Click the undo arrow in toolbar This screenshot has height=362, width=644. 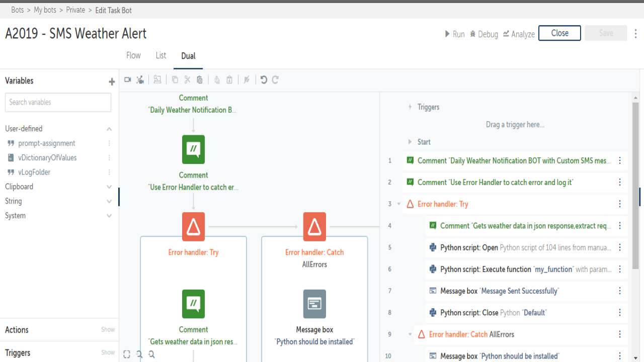click(x=264, y=80)
